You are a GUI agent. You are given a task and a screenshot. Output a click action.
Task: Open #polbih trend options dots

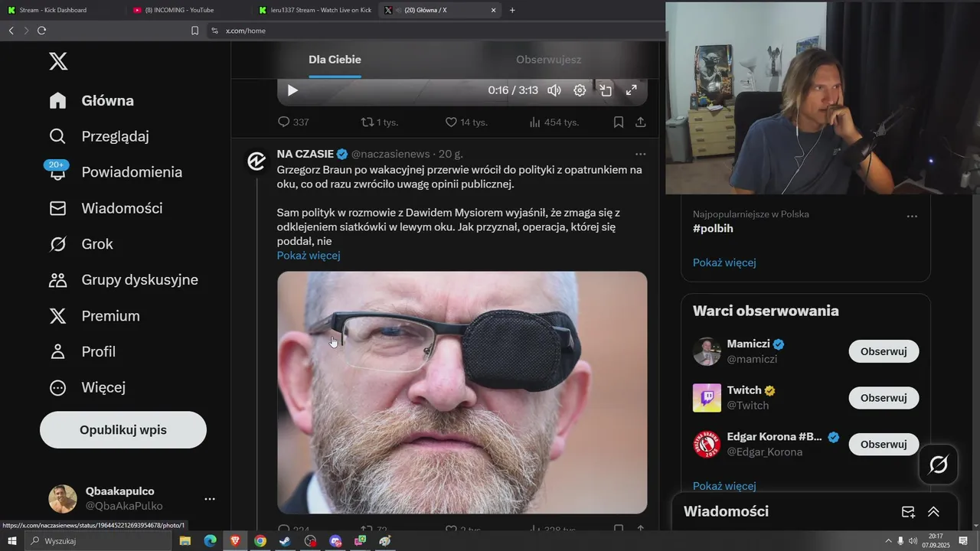tap(912, 216)
